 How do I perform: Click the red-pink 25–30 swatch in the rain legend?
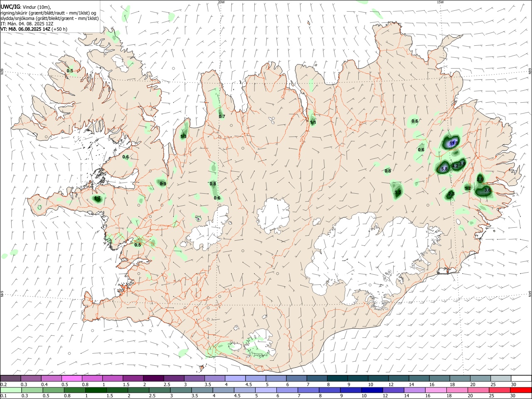(x=500, y=390)
